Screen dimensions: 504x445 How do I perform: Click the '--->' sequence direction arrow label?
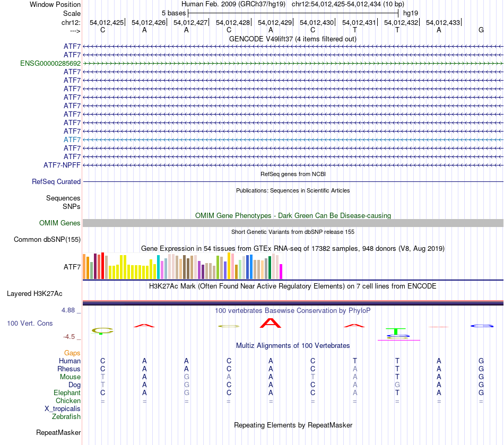[x=75, y=31]
